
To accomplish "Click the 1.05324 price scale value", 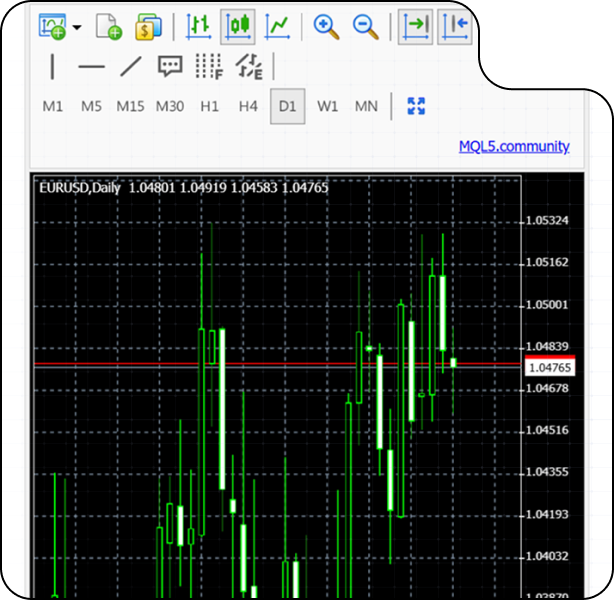I will point(547,220).
